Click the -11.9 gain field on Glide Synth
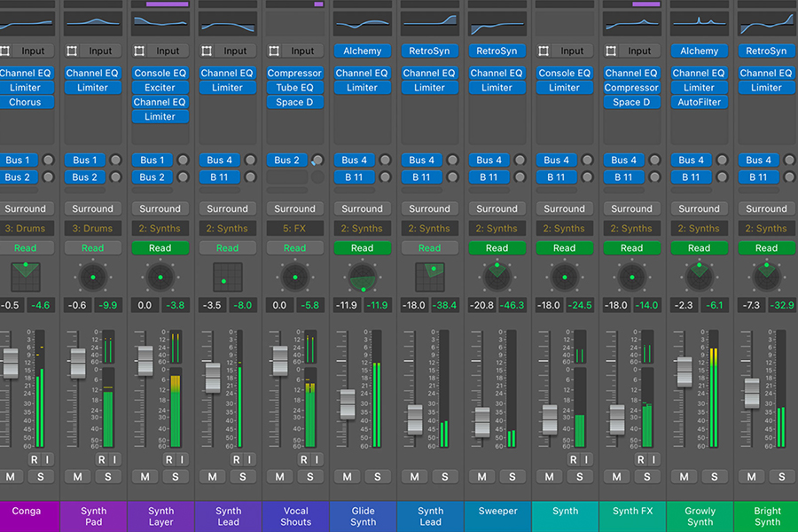Screen dimensions: 798x532 tap(346, 305)
